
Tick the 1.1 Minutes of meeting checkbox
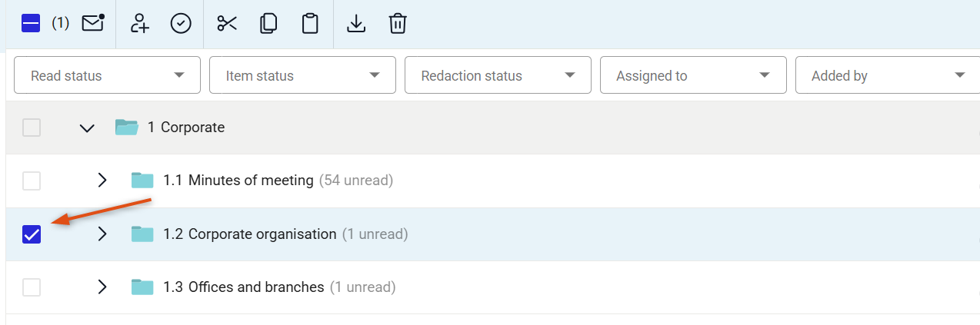(x=31, y=181)
